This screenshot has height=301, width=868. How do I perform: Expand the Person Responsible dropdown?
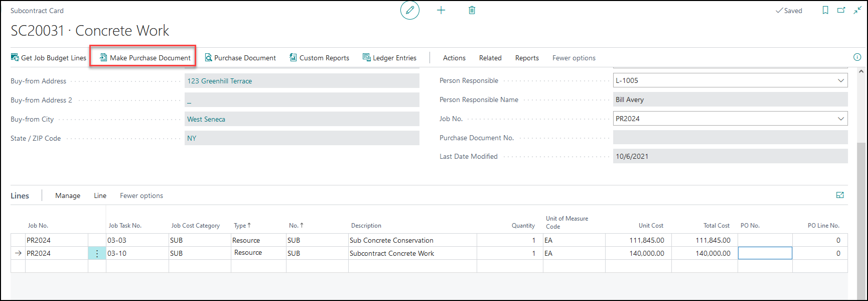click(841, 80)
